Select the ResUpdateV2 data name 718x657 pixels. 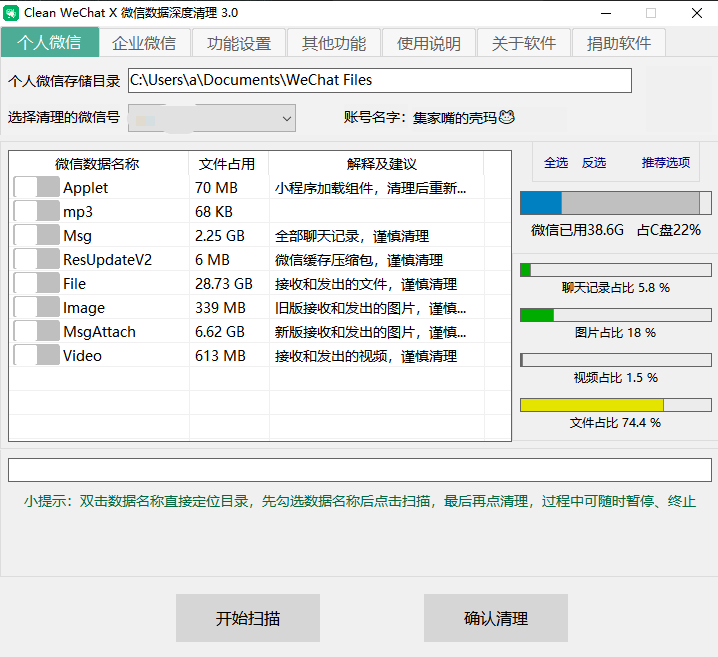[x=108, y=260]
